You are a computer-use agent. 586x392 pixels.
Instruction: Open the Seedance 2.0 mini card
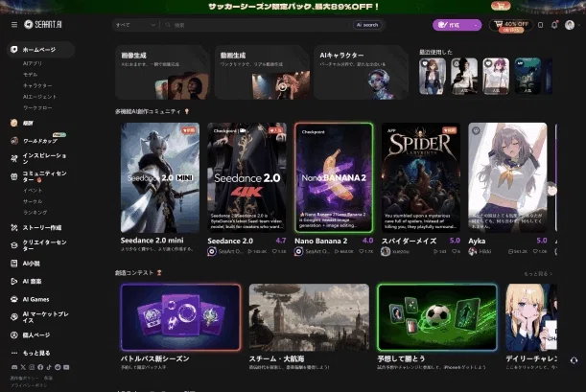(x=160, y=177)
